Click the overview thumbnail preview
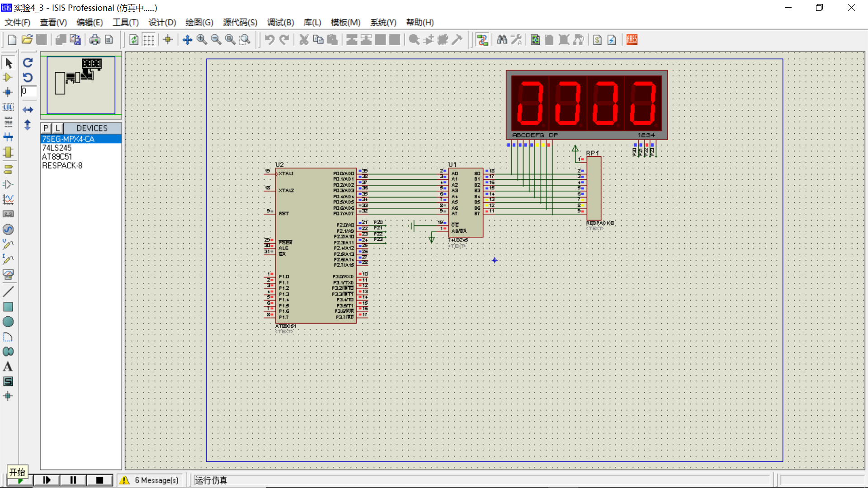 (x=81, y=85)
